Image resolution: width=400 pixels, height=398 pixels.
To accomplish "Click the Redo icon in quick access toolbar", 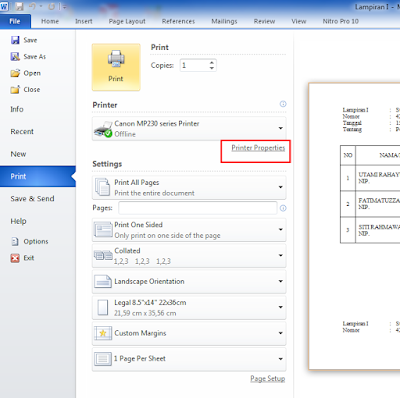I will point(52,6).
